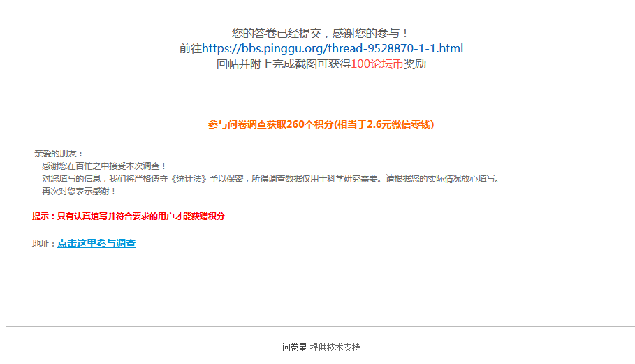Image resolution: width=635 pixels, height=364 pixels.
Task: Click the 您的答卷已经提交 confirmation message
Action: tap(321, 34)
